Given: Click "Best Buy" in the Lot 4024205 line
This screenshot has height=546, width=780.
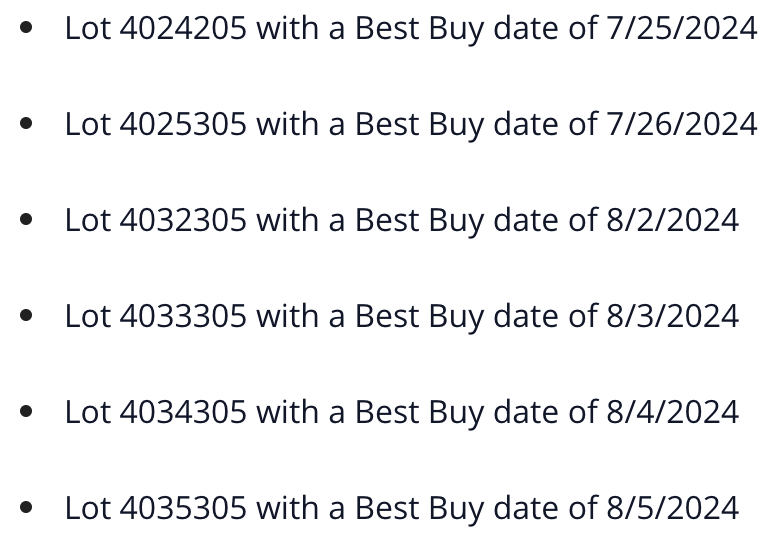Looking at the screenshot, I should point(419,30).
